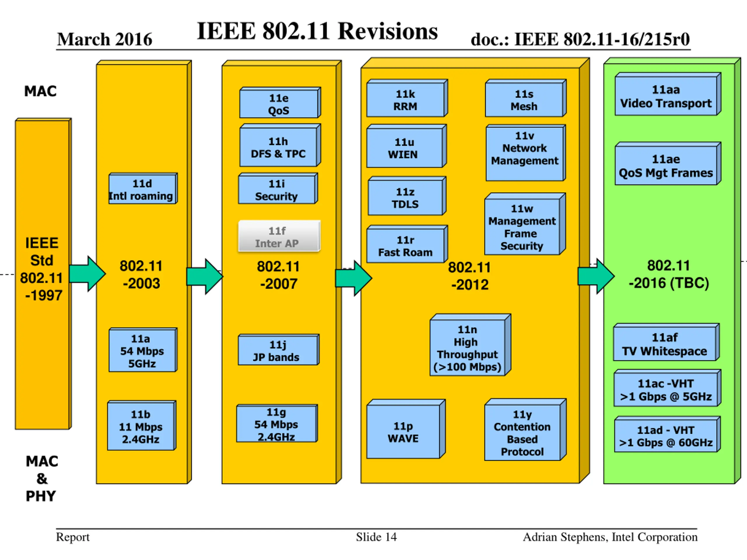Click the '11e QoS' box
The width and height of the screenshot is (747, 560).
click(x=280, y=103)
